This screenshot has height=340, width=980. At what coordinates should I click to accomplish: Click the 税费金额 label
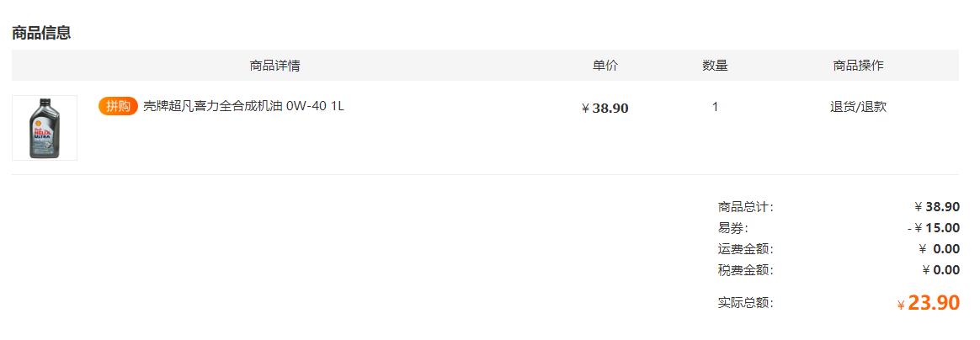(745, 270)
